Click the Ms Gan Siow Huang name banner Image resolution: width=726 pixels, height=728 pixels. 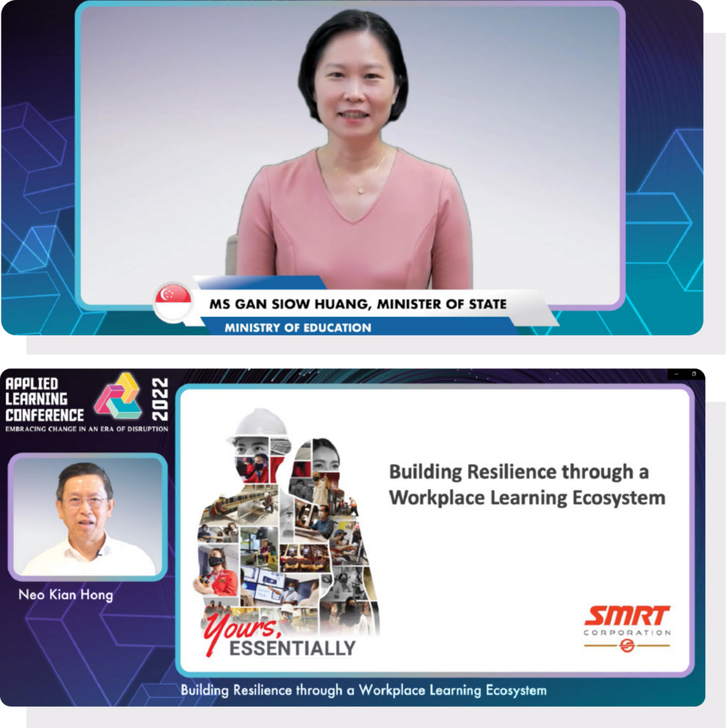point(357,304)
